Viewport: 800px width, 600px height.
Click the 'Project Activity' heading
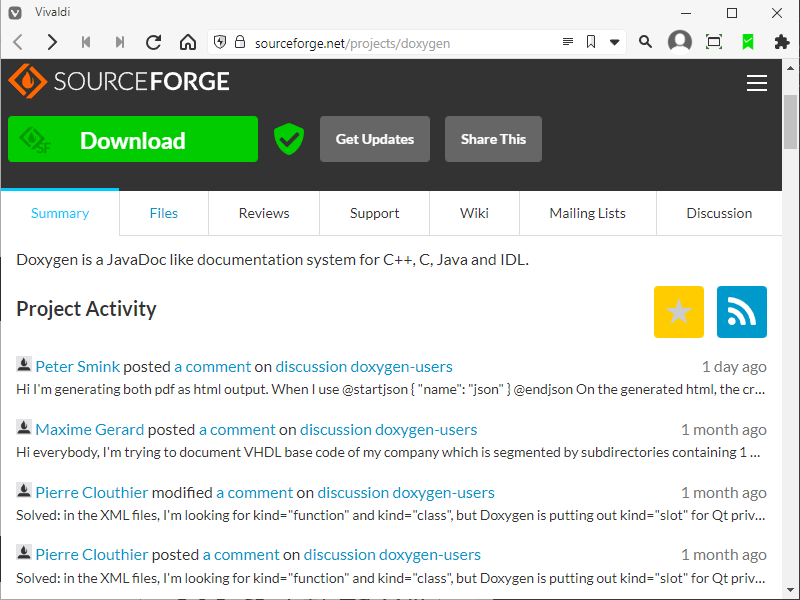(86, 309)
